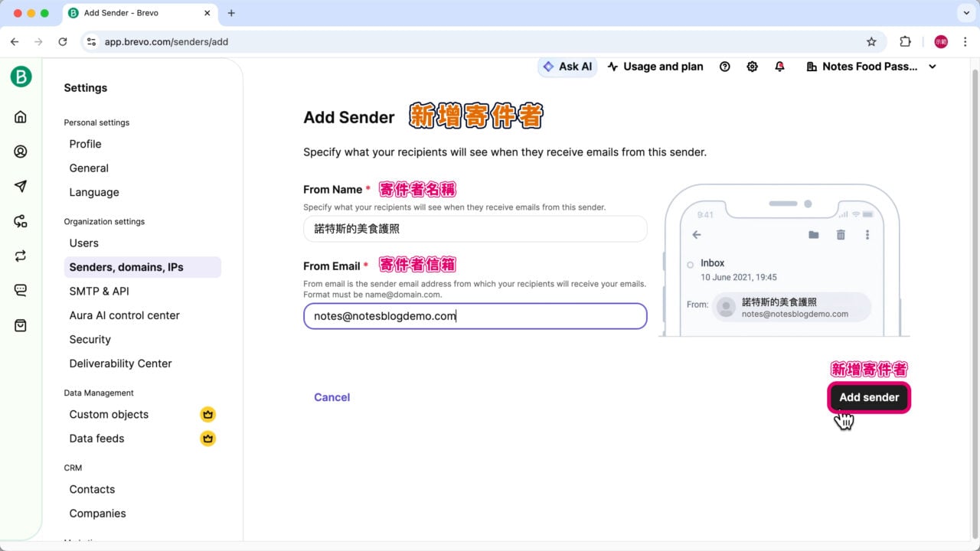Open Usage and plan

coord(655,67)
